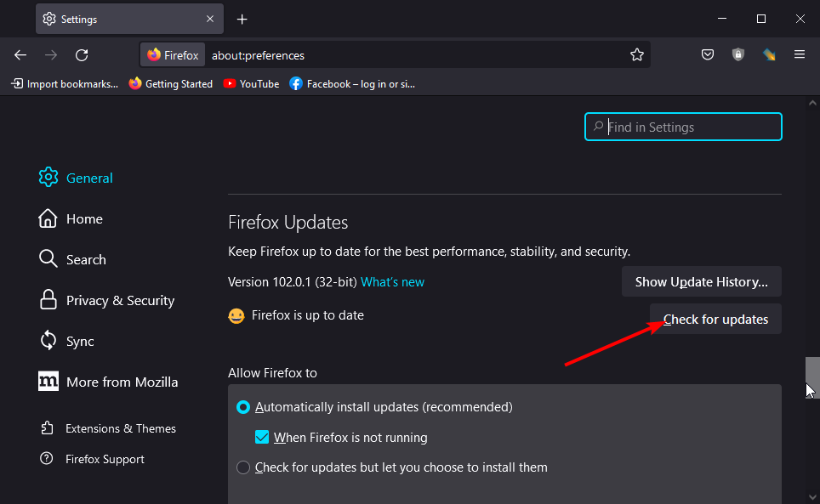Open Firefox Support link
Image resolution: width=820 pixels, height=504 pixels.
click(x=92, y=459)
